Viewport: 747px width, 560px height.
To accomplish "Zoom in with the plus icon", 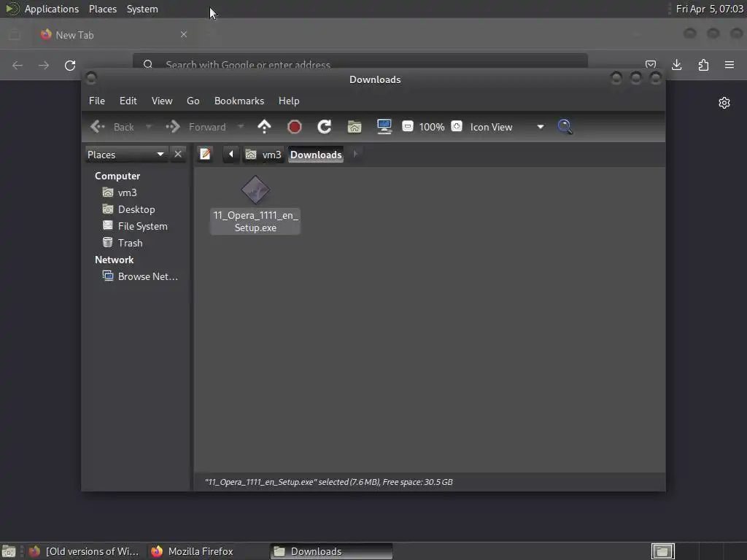I will (457, 126).
